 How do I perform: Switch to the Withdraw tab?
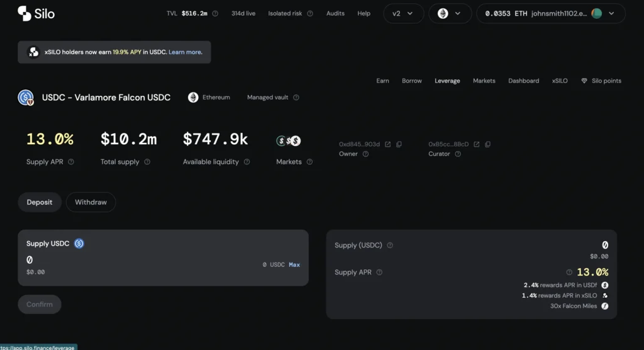(x=91, y=202)
